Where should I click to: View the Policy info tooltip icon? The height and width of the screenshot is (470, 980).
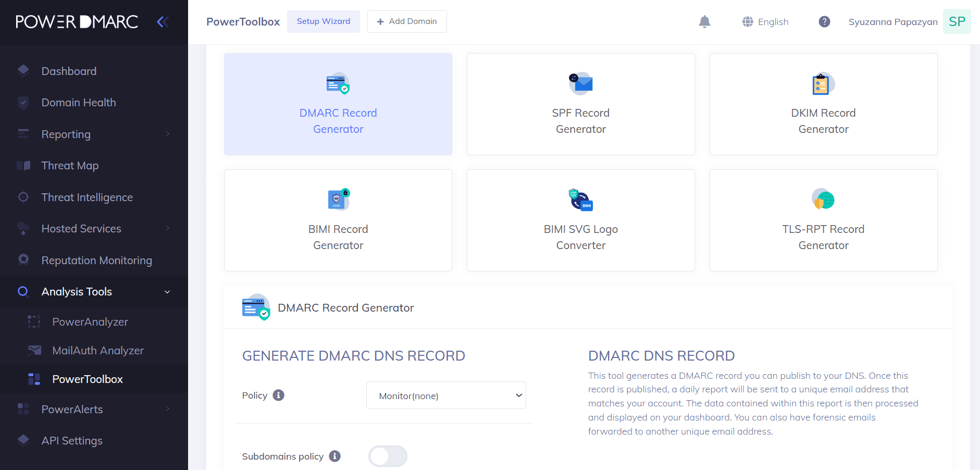click(279, 395)
